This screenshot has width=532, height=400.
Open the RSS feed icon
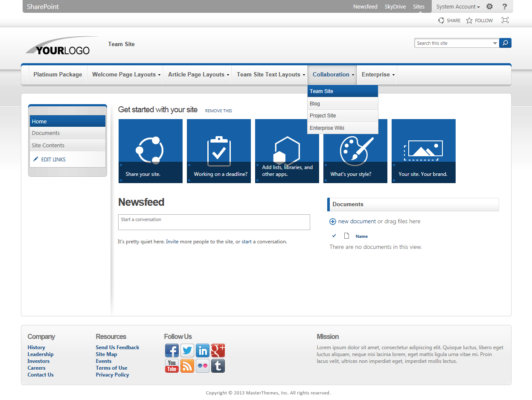[187, 366]
